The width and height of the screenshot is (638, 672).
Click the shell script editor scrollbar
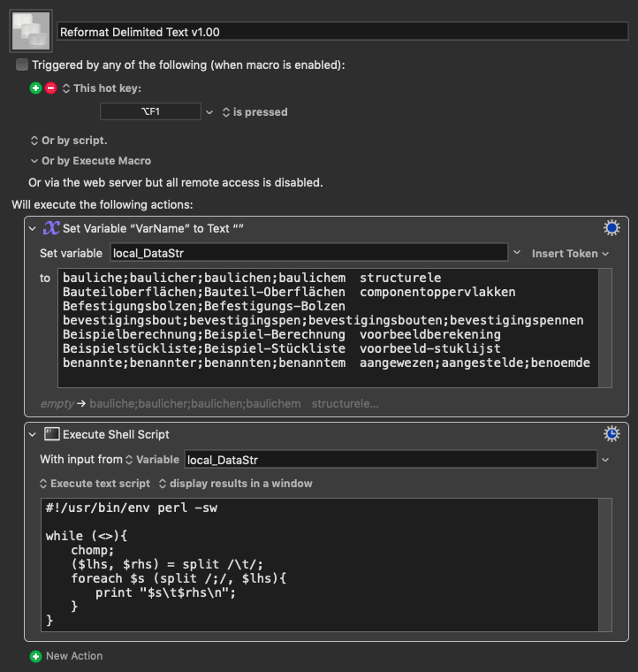(x=605, y=565)
